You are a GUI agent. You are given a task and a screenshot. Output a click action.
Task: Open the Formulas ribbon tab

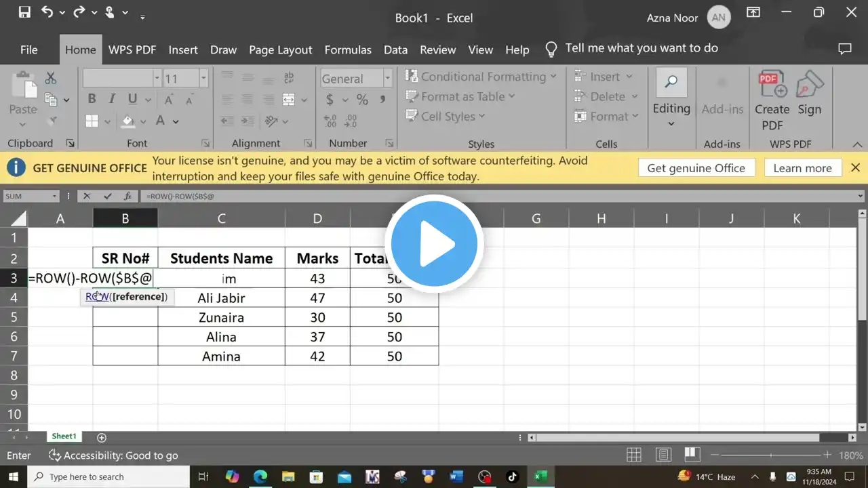348,49
